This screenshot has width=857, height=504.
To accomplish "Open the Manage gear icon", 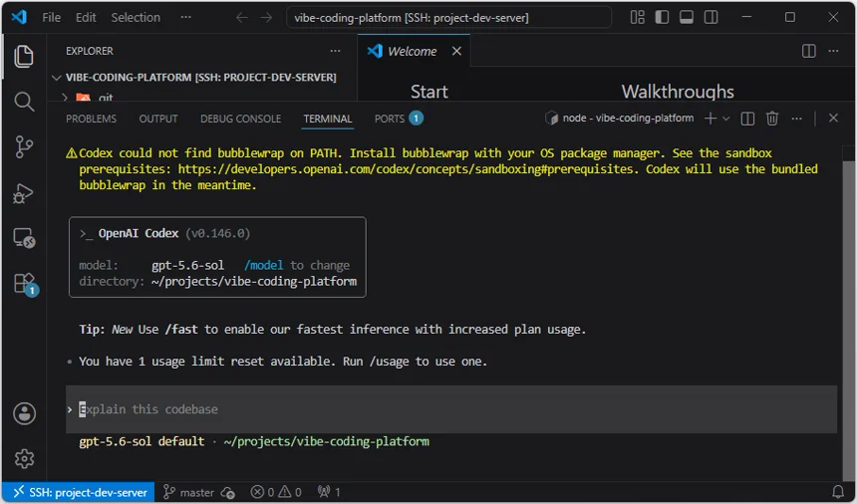I will click(x=24, y=458).
